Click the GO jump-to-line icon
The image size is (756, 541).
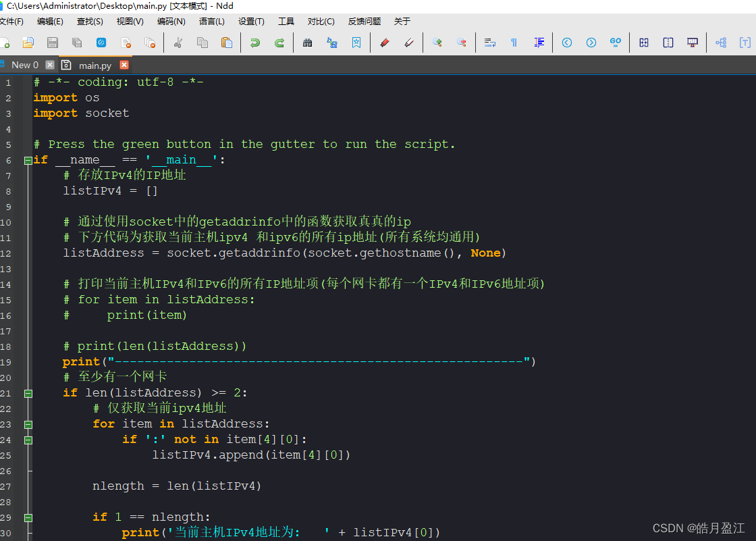[615, 43]
